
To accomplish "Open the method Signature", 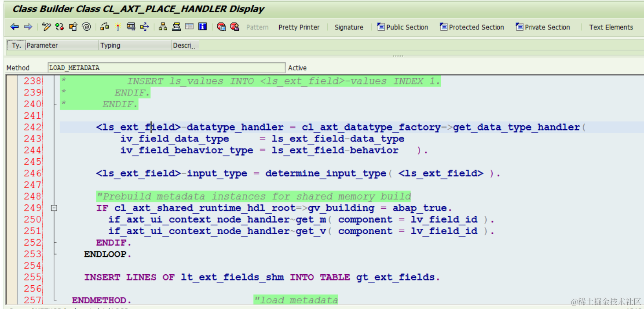I will [349, 27].
